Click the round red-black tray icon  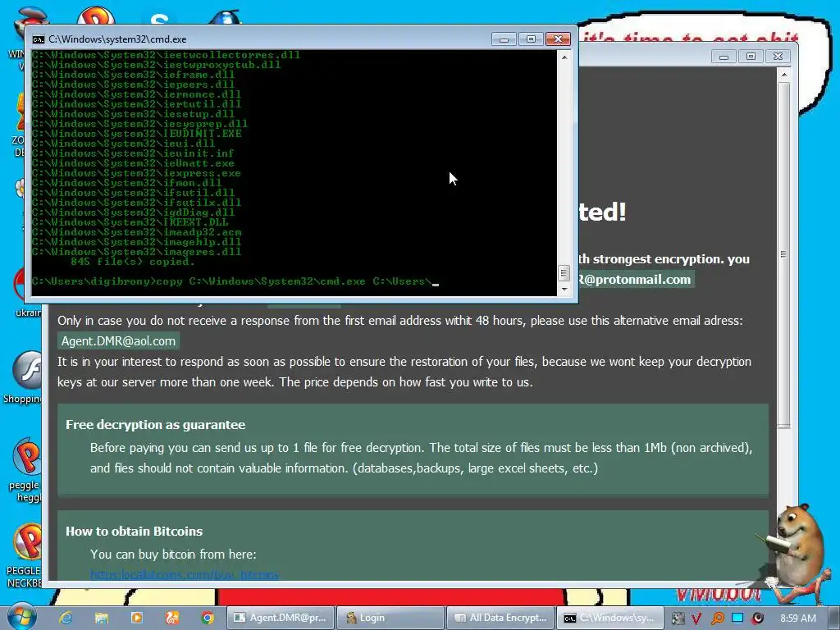757,619
